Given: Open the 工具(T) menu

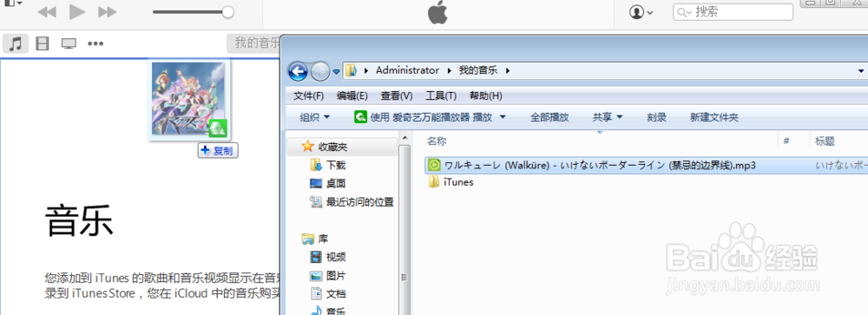Looking at the screenshot, I should [x=441, y=95].
